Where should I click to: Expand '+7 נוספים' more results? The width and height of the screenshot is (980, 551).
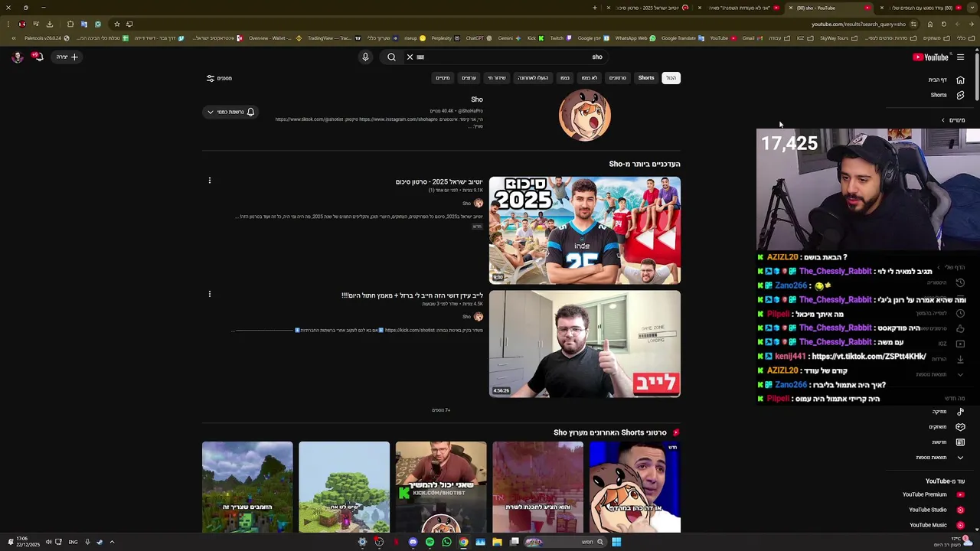tap(441, 410)
